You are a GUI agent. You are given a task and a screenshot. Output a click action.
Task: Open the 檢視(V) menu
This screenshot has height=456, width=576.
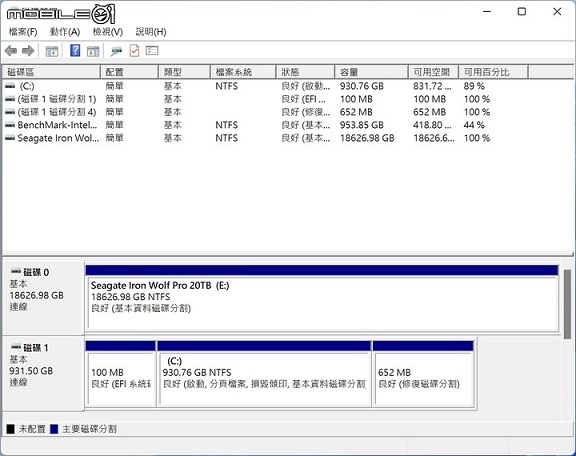coord(108,32)
